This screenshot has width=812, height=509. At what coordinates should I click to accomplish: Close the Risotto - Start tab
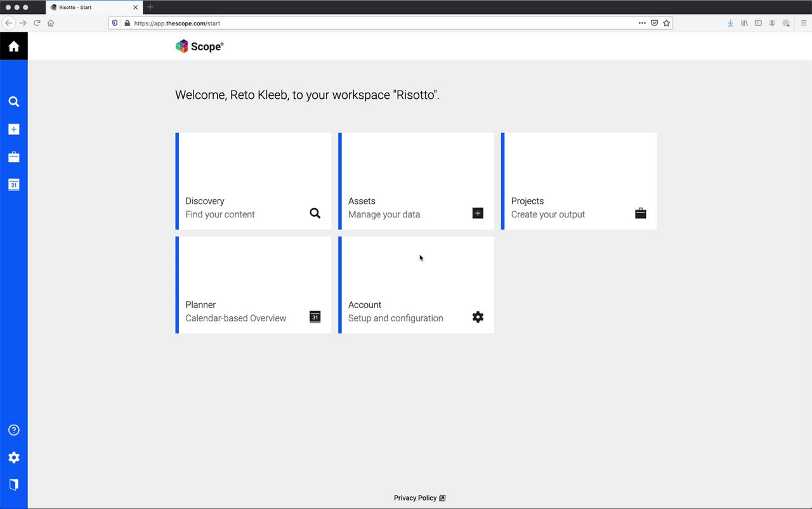tap(135, 8)
